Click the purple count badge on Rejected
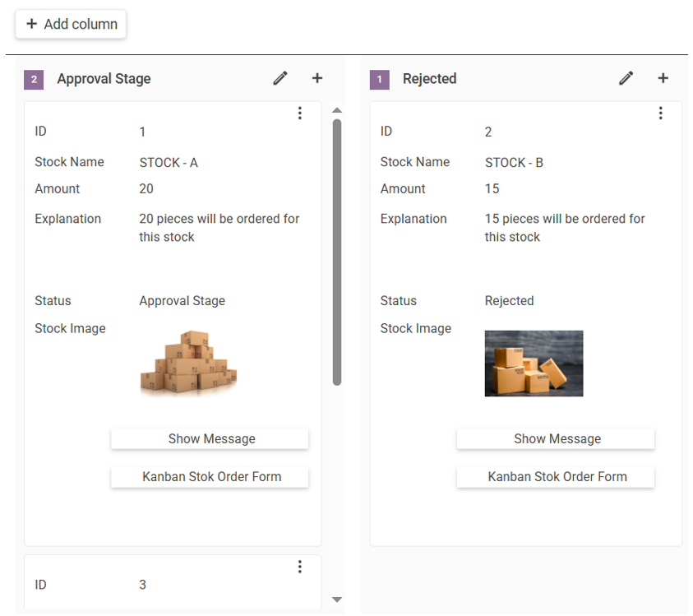This screenshot has height=616, width=693. tap(379, 80)
